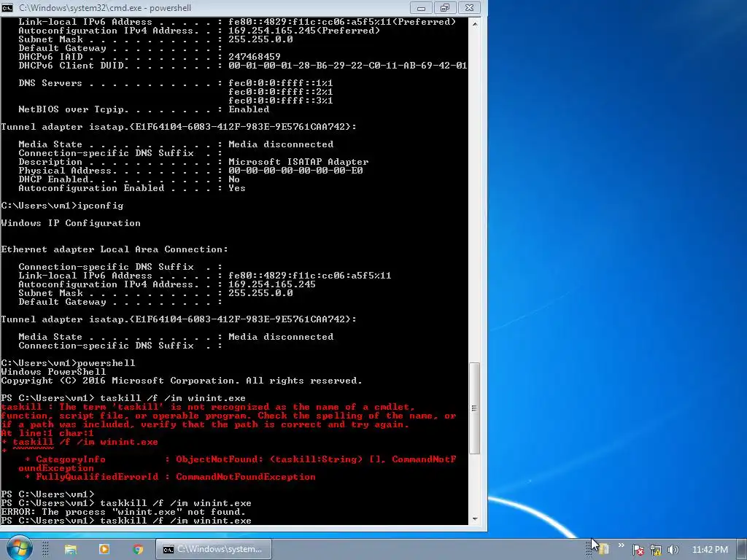
Task: Launch Google Chrome from the taskbar
Action: coord(138,549)
